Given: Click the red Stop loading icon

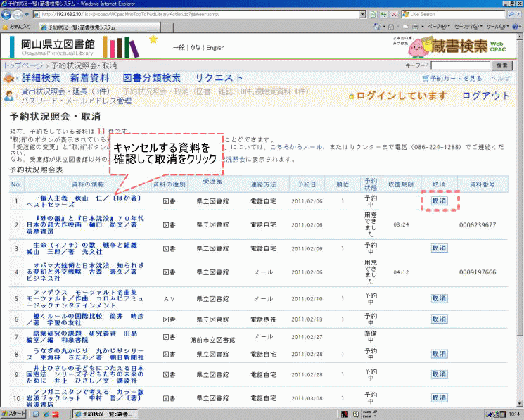Looking at the screenshot, I should (x=395, y=14).
